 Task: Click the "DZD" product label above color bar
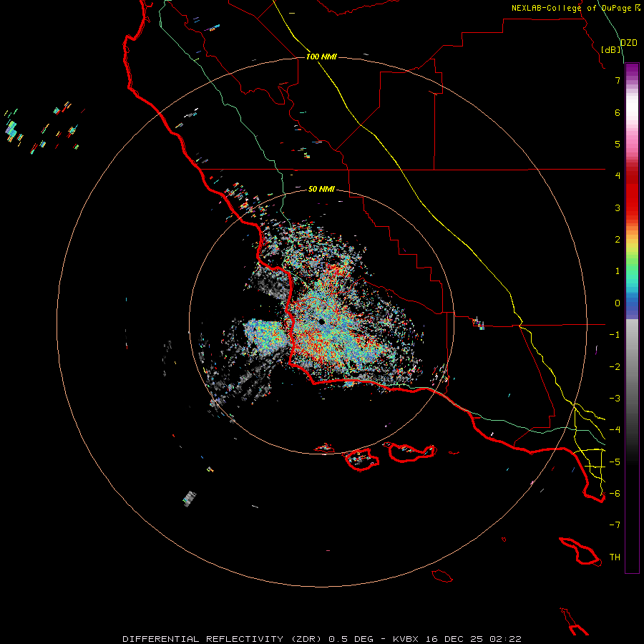pyautogui.click(x=629, y=43)
